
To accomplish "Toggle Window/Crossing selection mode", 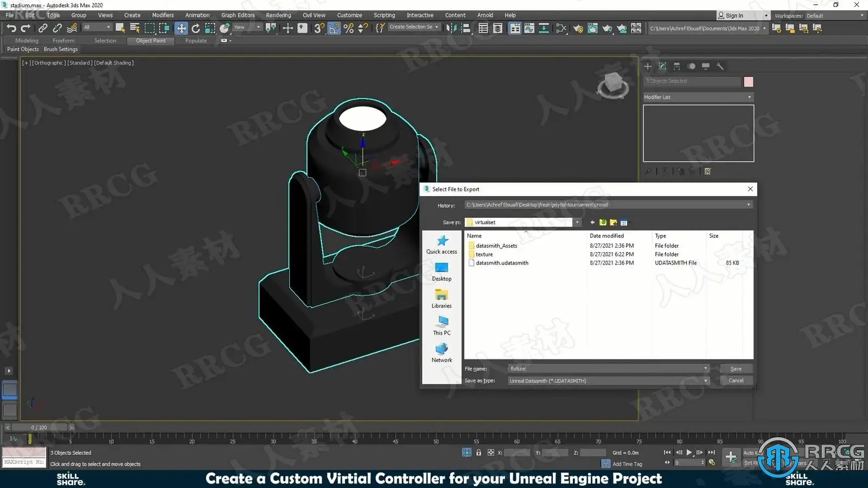I will 164,28.
